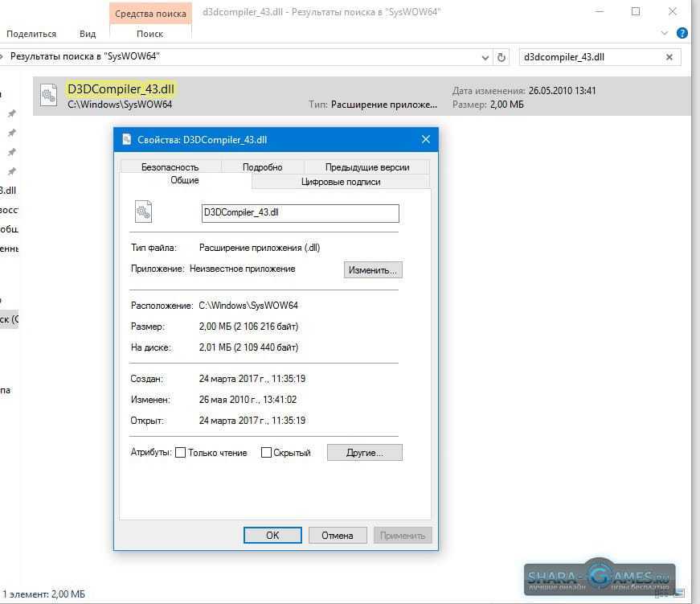Click the status bar '1 элемент: 2,00 МБ'

[x=43, y=594]
